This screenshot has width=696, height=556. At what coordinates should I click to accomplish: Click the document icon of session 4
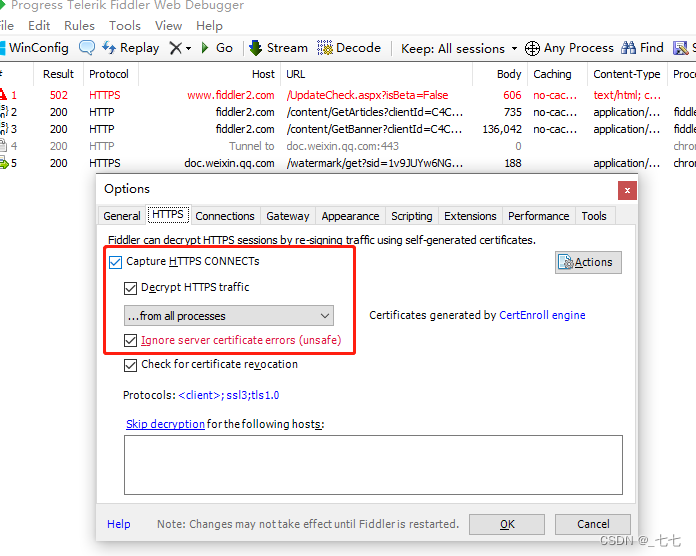(4, 146)
